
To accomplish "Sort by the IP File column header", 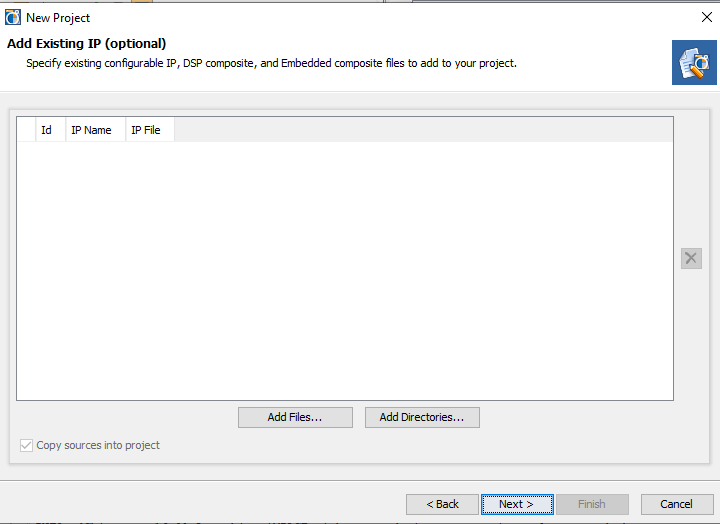I will point(146,130).
